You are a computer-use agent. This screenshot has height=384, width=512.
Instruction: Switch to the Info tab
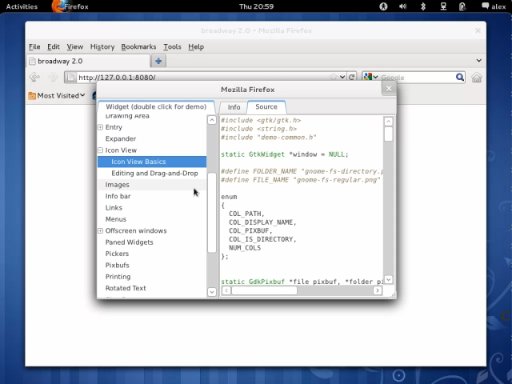coord(234,107)
